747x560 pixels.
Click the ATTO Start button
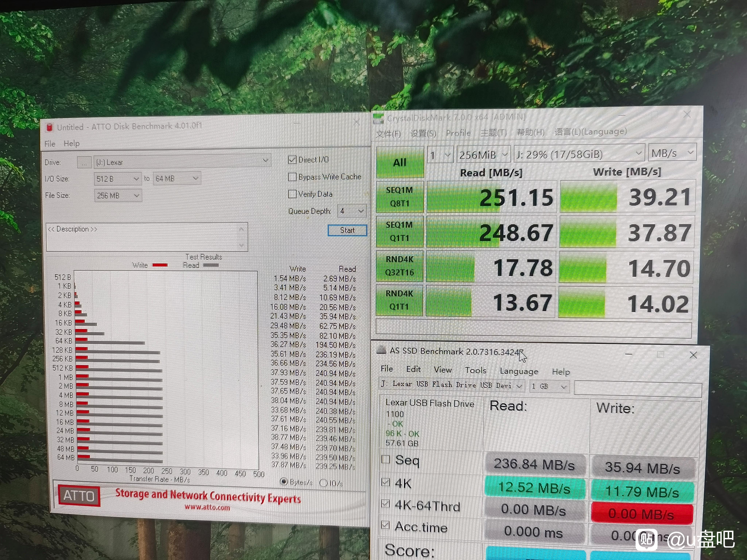[x=347, y=230]
